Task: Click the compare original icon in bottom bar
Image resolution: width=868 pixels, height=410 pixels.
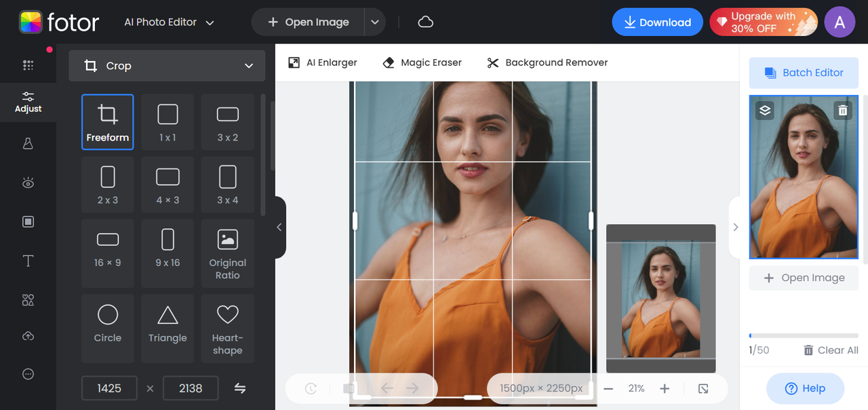Action: (x=349, y=389)
